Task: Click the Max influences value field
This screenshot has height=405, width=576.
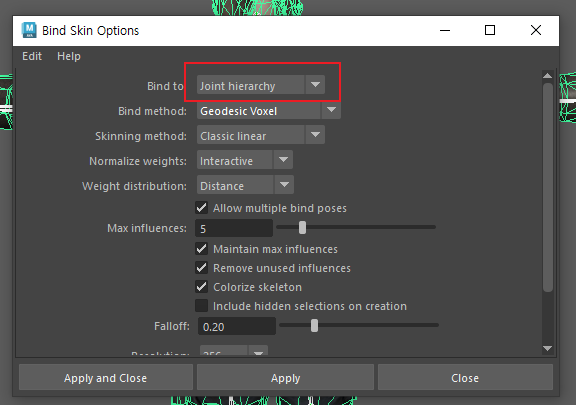Action: [234, 228]
